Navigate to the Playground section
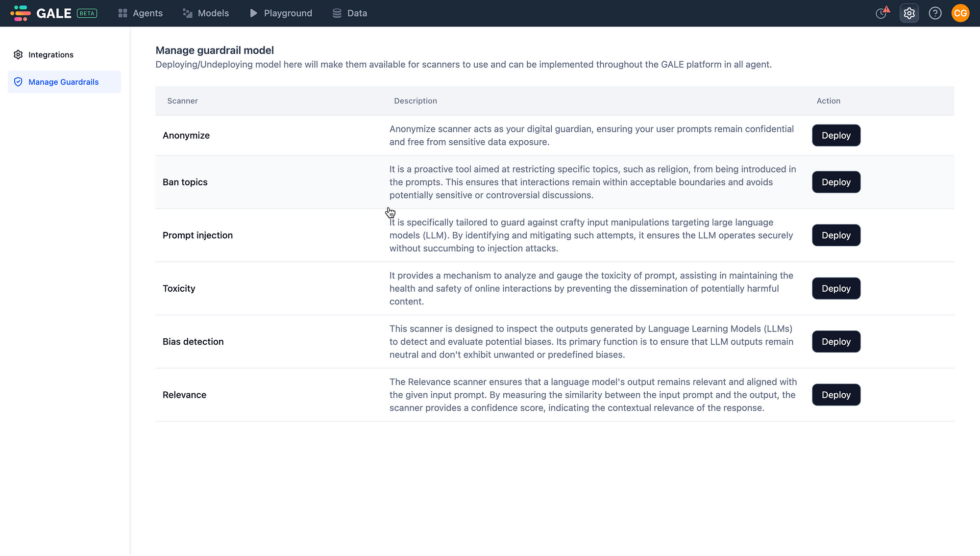The image size is (980, 556). point(288,13)
